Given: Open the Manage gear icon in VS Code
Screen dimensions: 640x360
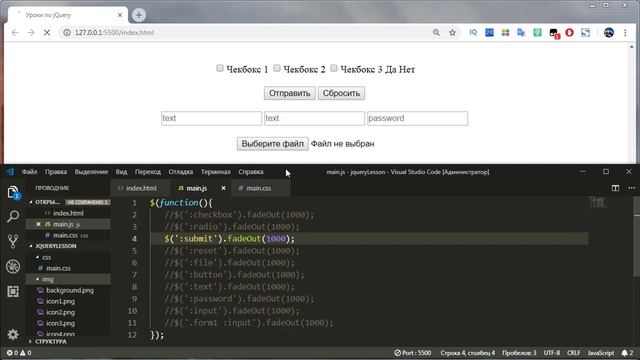Looking at the screenshot, I should [13, 335].
